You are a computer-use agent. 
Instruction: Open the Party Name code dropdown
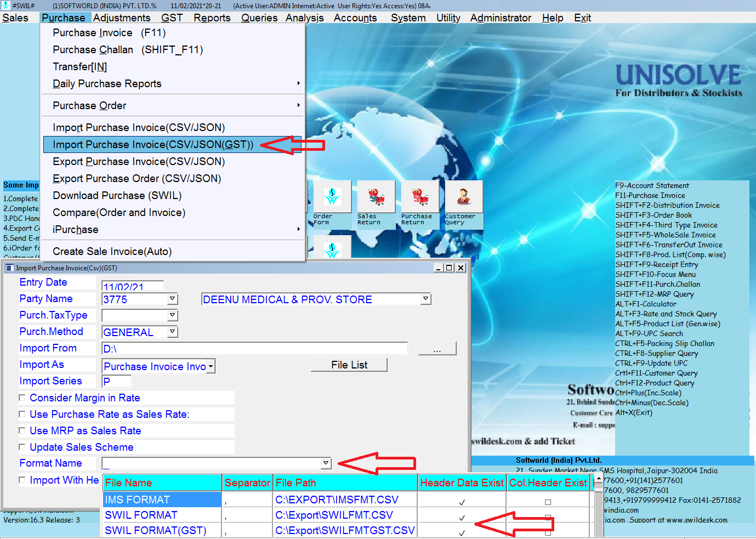[x=173, y=299]
